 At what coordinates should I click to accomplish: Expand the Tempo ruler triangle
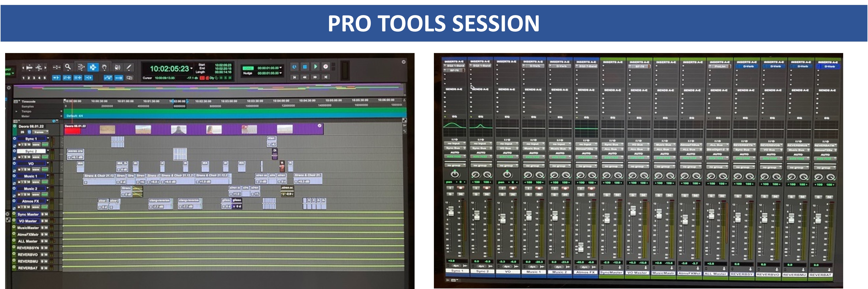[x=16, y=111]
